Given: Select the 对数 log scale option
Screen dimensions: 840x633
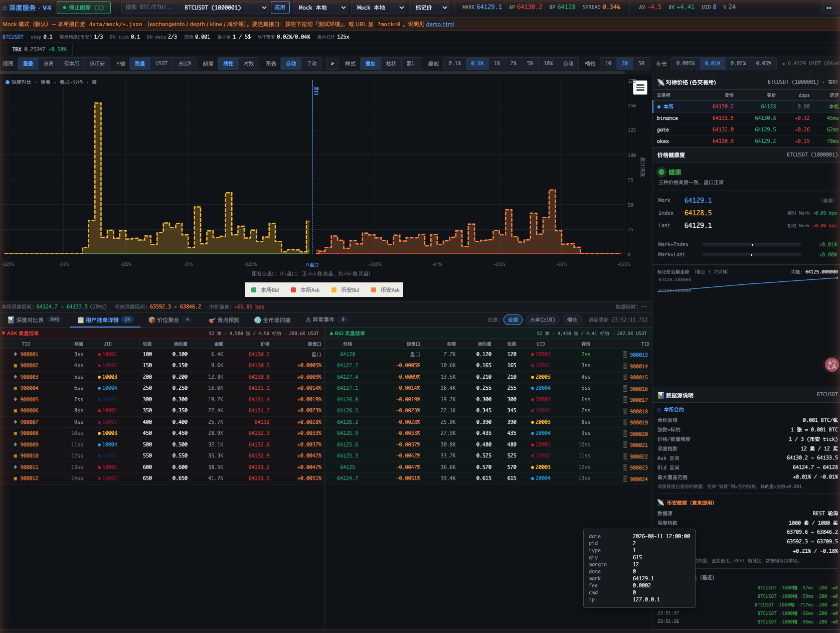Looking at the screenshot, I should point(249,64).
